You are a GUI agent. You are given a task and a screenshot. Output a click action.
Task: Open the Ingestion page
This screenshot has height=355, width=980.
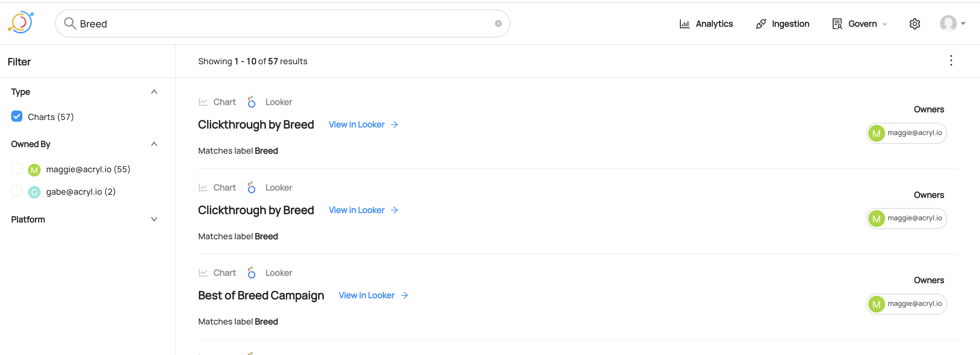click(782, 24)
